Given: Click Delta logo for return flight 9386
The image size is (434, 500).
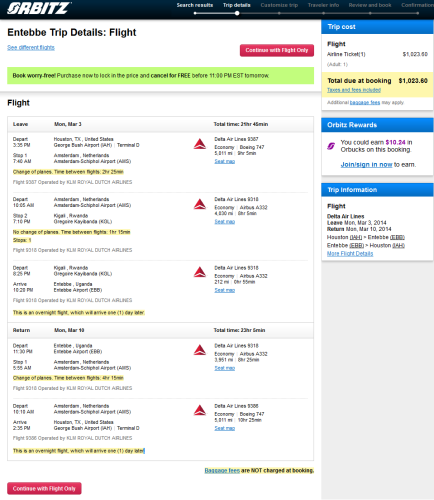Looking at the screenshot, I should [x=200, y=410].
